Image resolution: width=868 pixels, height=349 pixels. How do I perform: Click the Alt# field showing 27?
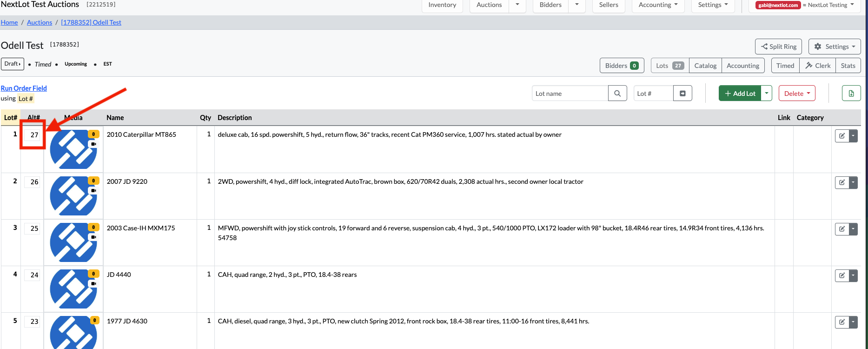(x=33, y=135)
